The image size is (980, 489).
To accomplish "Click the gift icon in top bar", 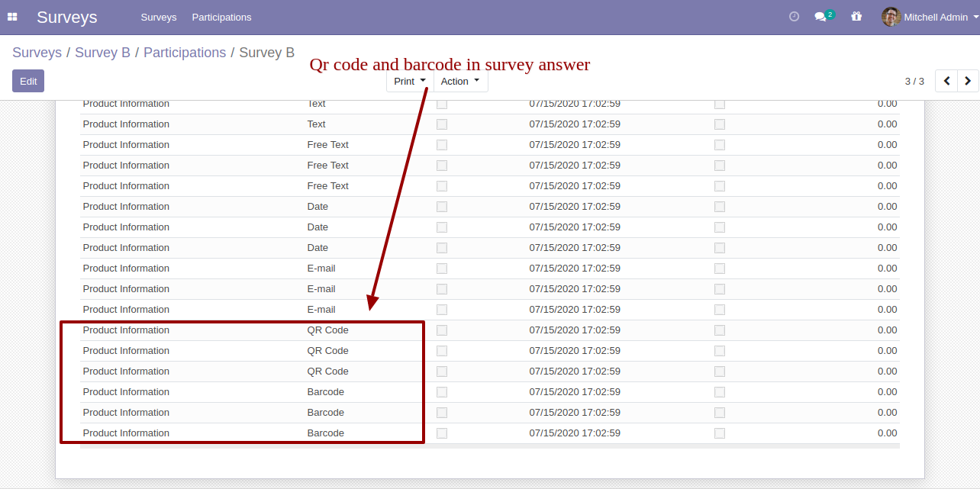I will 856,17.
